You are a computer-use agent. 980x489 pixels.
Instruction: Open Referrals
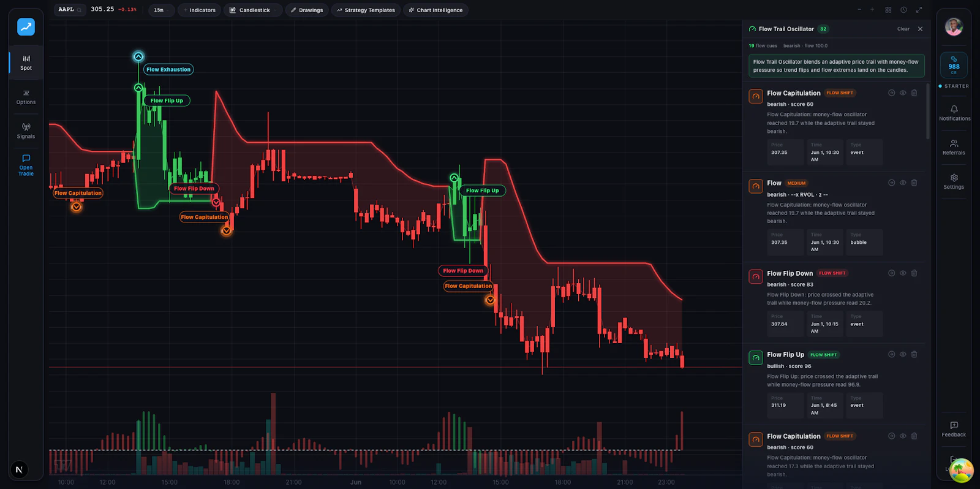[x=954, y=147]
